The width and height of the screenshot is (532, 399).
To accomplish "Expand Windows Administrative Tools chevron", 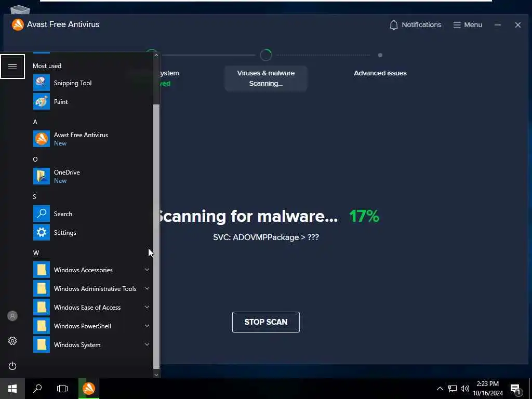I will pos(147,288).
